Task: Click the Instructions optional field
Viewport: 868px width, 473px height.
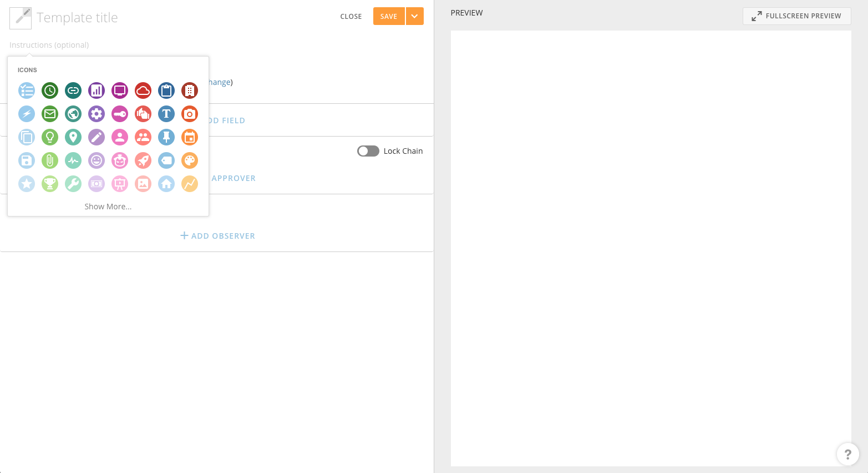Action: (x=216, y=45)
